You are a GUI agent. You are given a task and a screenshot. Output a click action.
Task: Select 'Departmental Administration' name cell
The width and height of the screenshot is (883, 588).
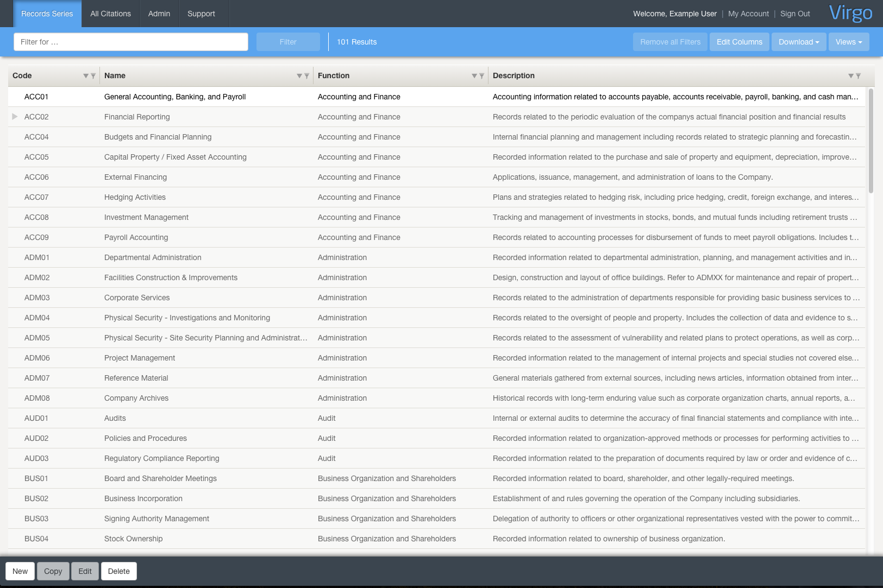(153, 257)
